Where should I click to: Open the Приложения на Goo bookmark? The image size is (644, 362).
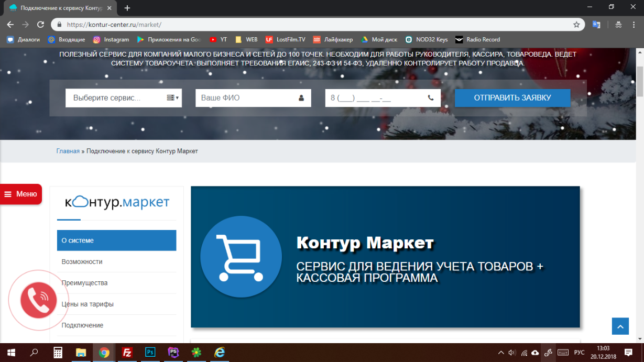point(169,39)
